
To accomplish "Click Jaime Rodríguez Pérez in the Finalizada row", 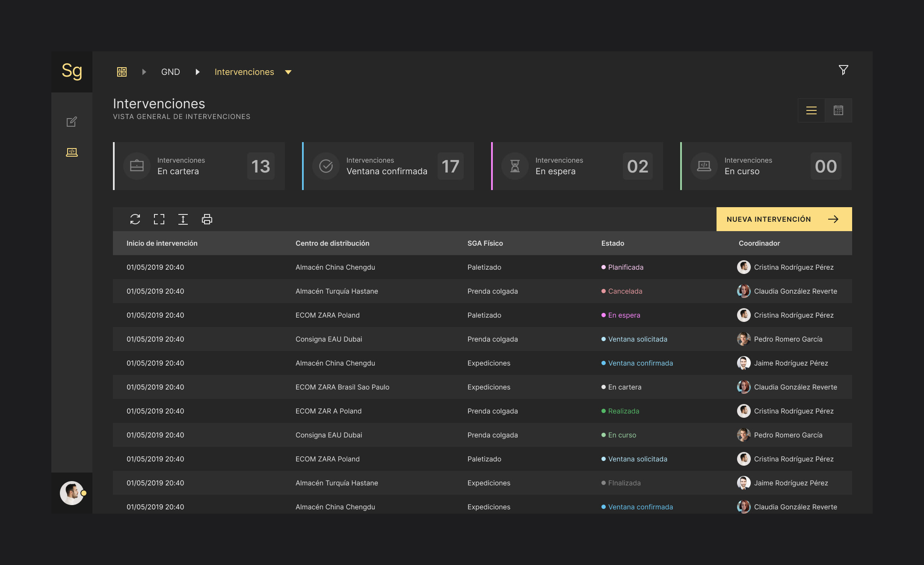I will [x=791, y=483].
